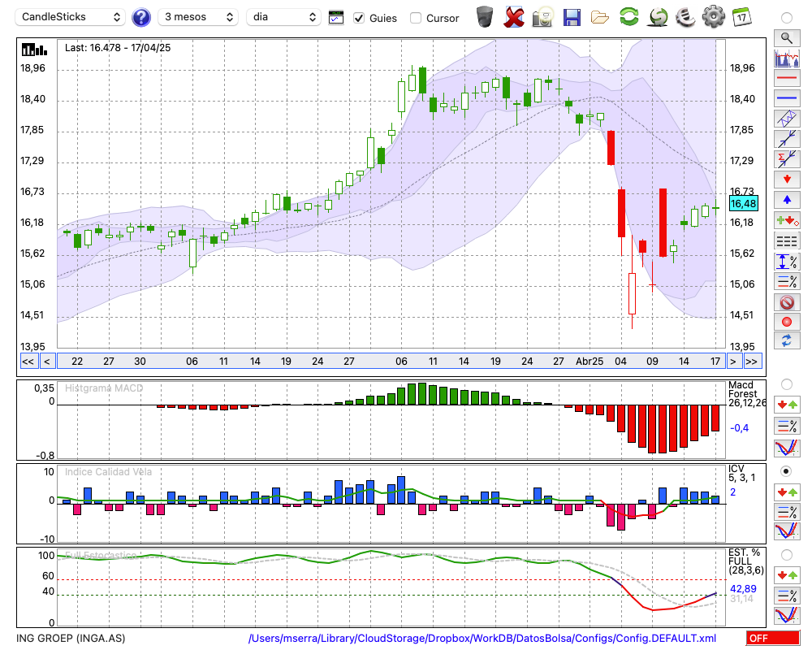Select the sigma regression line tool
812x650 pixels.
pyautogui.click(x=787, y=159)
